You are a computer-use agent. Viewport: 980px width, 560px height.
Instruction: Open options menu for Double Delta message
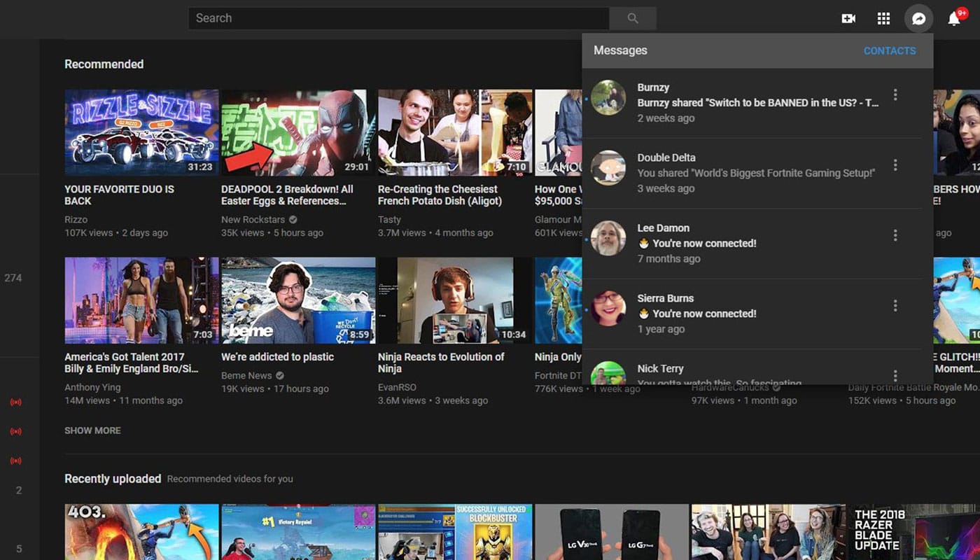pos(895,165)
